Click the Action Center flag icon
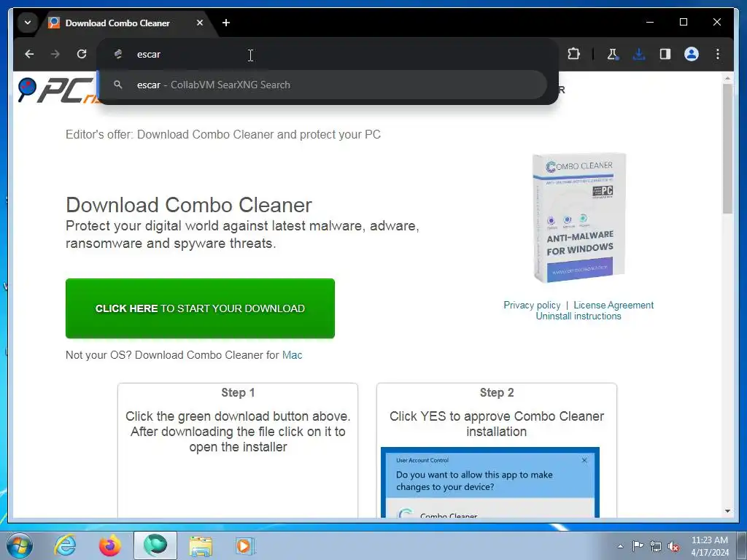 coord(638,546)
